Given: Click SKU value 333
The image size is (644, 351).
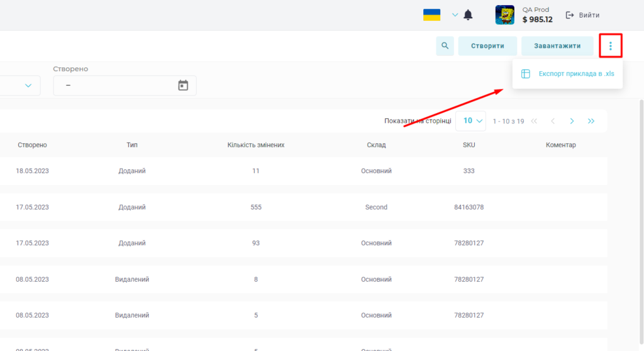Looking at the screenshot, I should pyautogui.click(x=469, y=171).
